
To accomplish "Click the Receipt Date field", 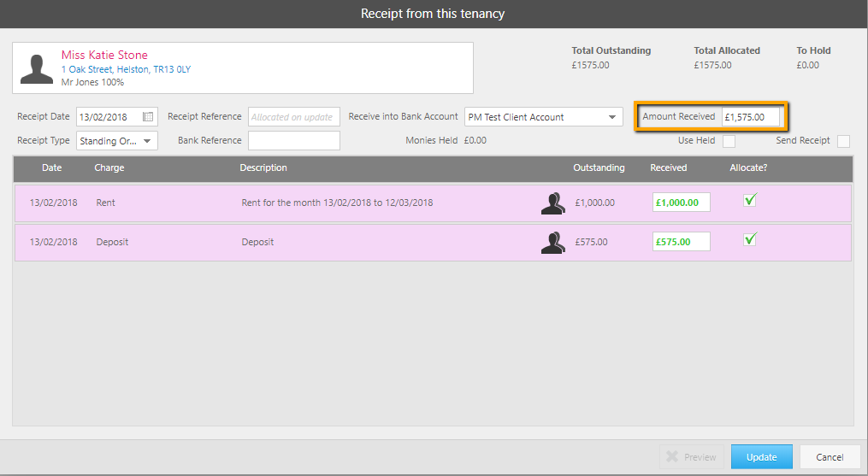I will tap(117, 117).
